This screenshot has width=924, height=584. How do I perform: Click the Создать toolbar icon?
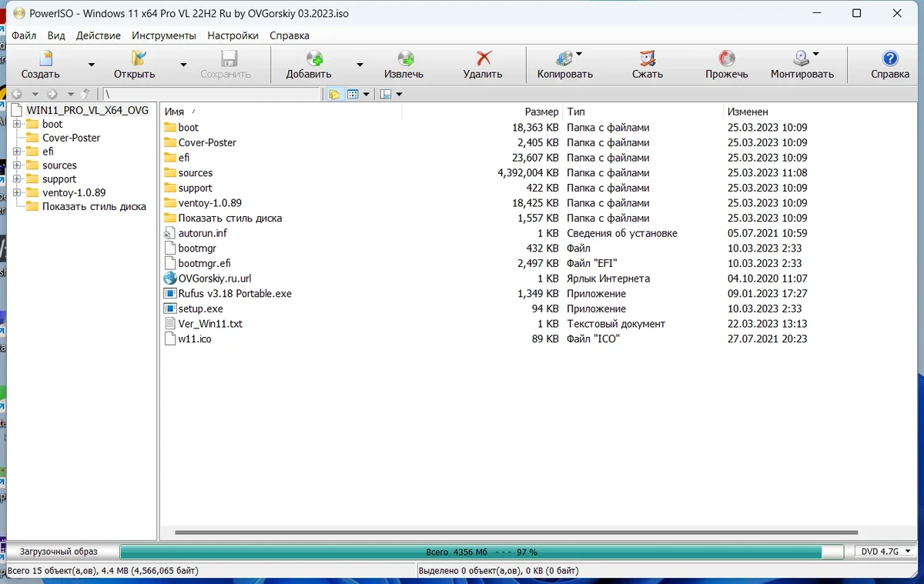47,58
